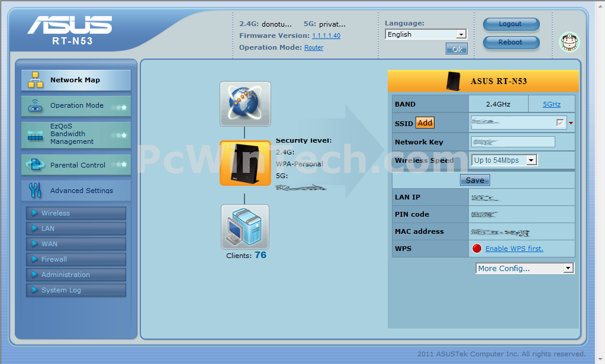Open the Network Map menu
This screenshot has width=605, height=364.
pyautogui.click(x=76, y=80)
